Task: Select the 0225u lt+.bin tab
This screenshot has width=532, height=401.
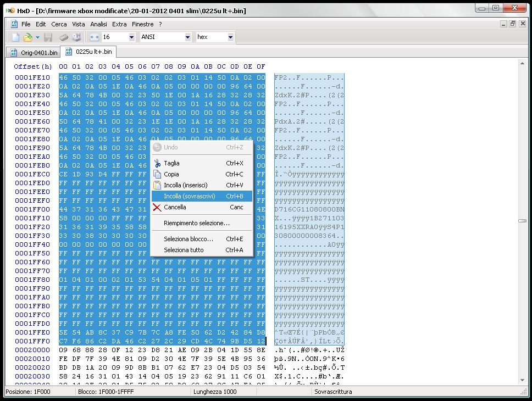Action: point(89,52)
